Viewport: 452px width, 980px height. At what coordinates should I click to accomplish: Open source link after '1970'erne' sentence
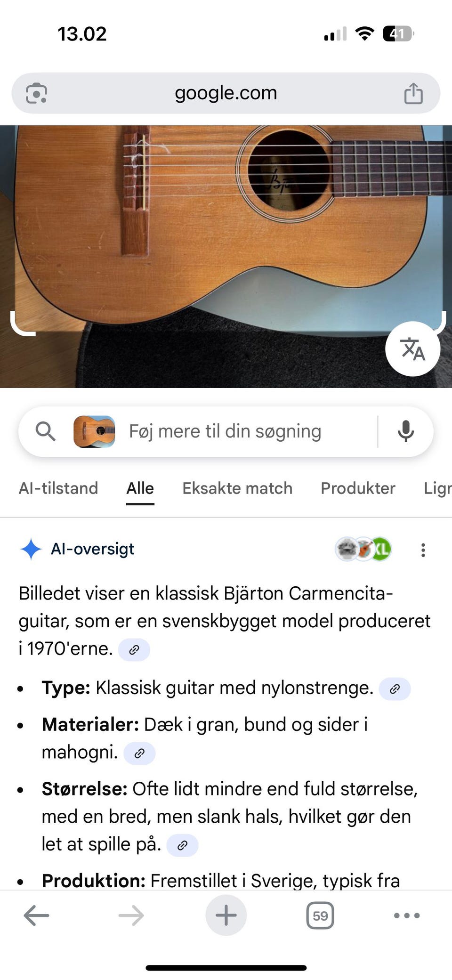click(x=134, y=650)
